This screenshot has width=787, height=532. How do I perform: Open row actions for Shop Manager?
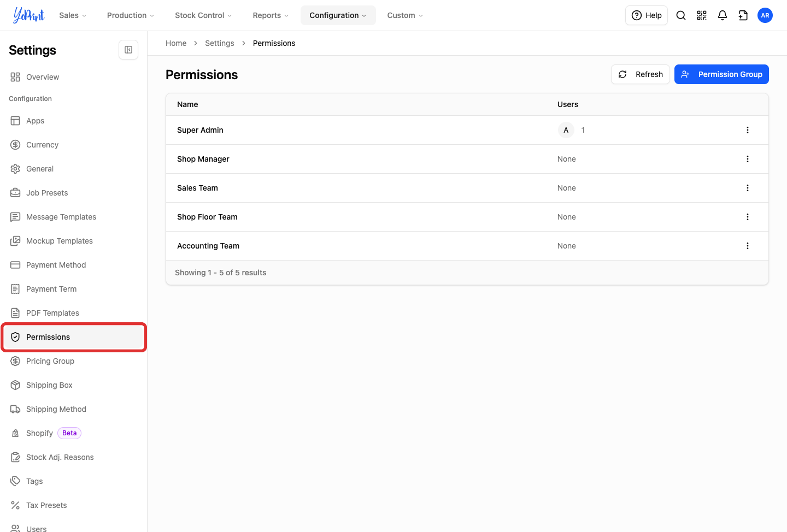click(748, 159)
